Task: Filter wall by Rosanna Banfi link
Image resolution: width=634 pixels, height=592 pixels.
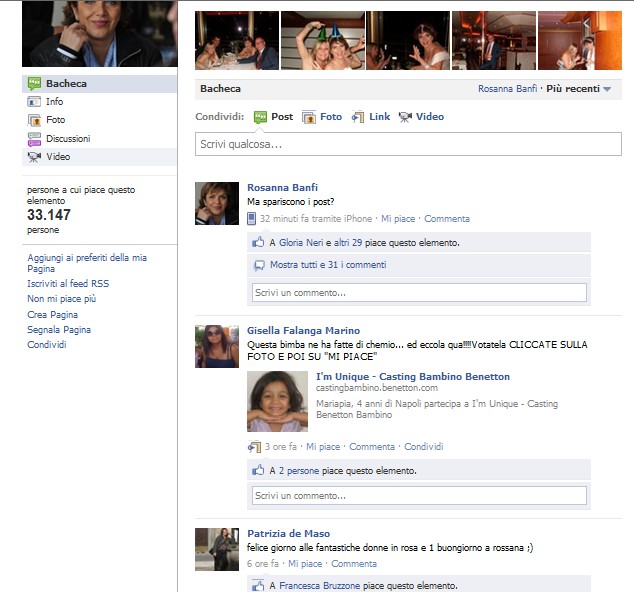Action: [507, 89]
